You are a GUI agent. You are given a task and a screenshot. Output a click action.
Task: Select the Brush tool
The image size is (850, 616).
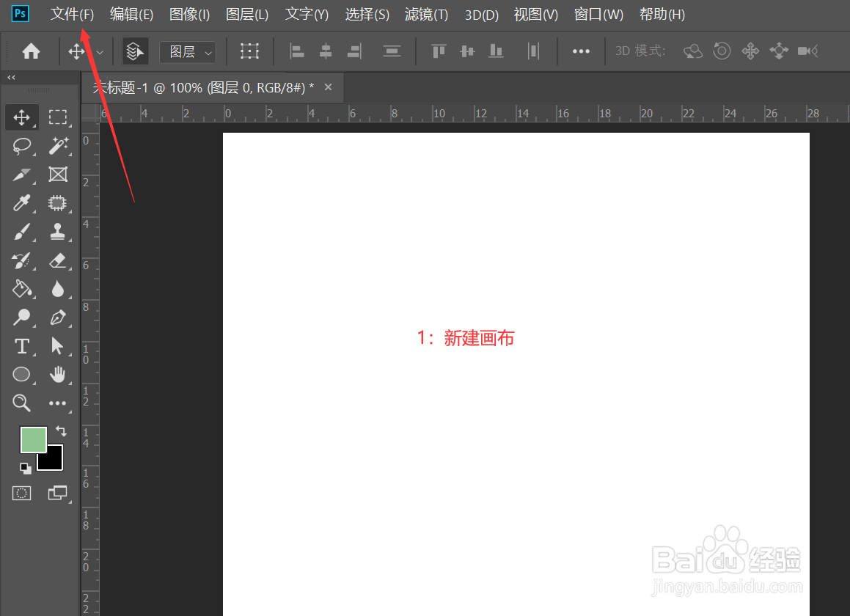pos(22,232)
